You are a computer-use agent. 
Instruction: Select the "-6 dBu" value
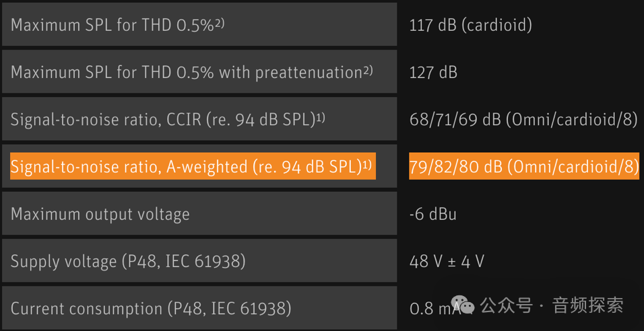[432, 215]
